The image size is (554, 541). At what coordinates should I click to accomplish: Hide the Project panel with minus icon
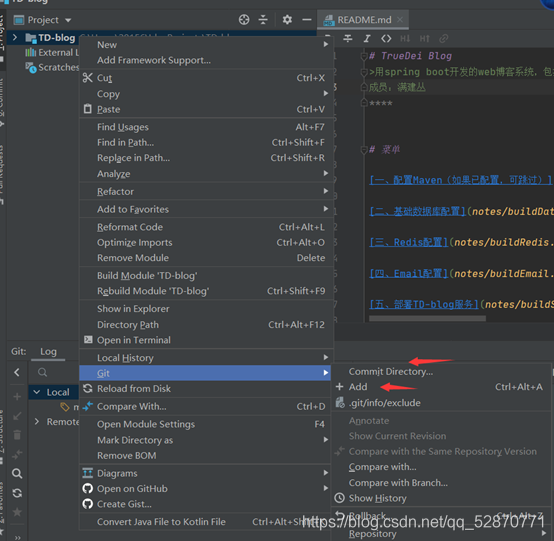(307, 20)
